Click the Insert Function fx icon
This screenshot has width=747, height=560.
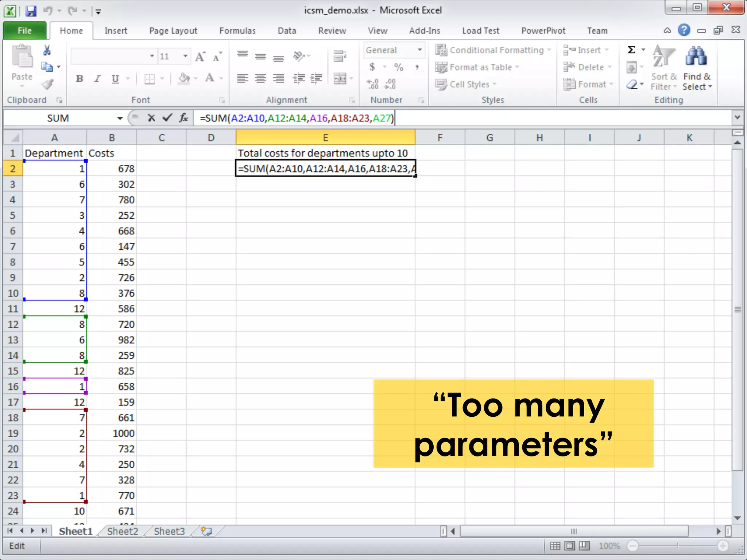[183, 118]
